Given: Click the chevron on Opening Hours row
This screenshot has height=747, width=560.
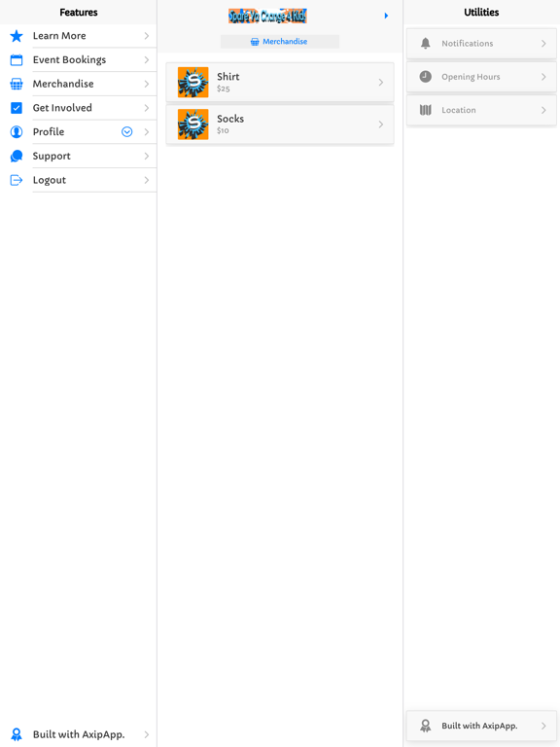Looking at the screenshot, I should (543, 77).
